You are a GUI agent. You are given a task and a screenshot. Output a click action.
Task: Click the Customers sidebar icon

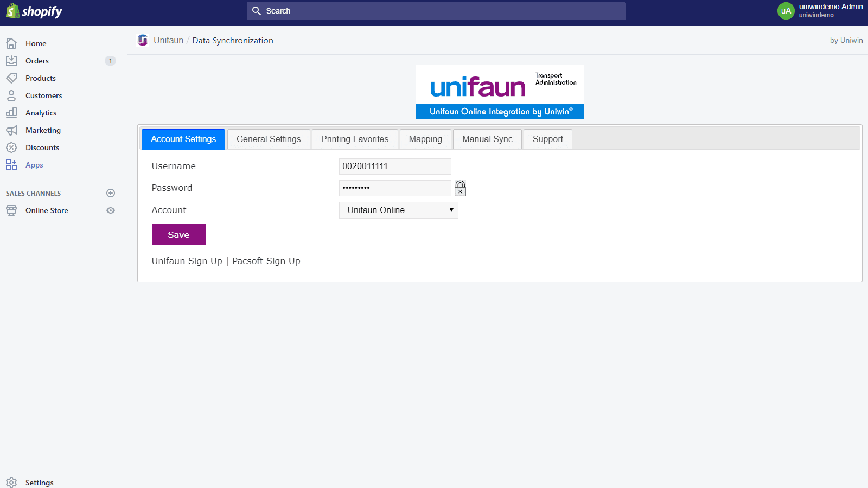pos(11,95)
